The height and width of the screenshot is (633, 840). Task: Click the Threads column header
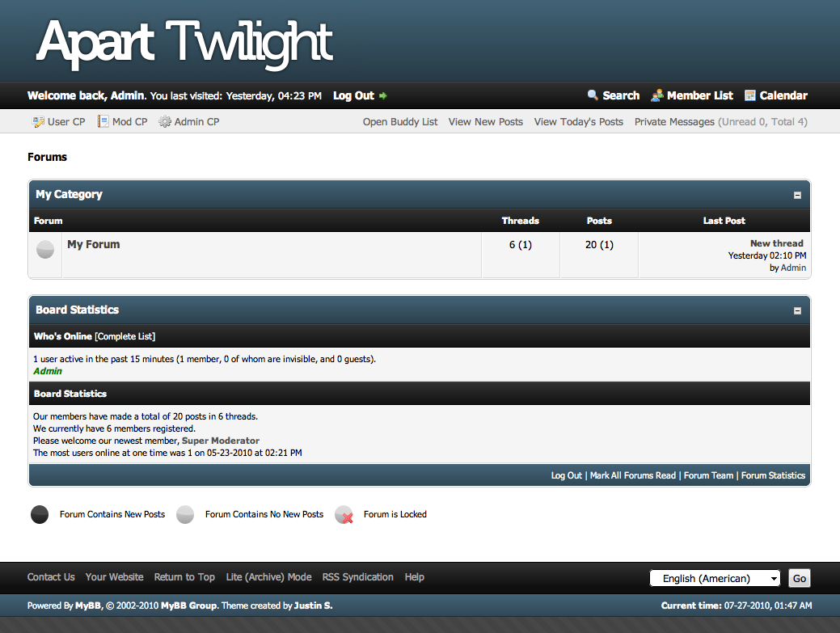[520, 221]
